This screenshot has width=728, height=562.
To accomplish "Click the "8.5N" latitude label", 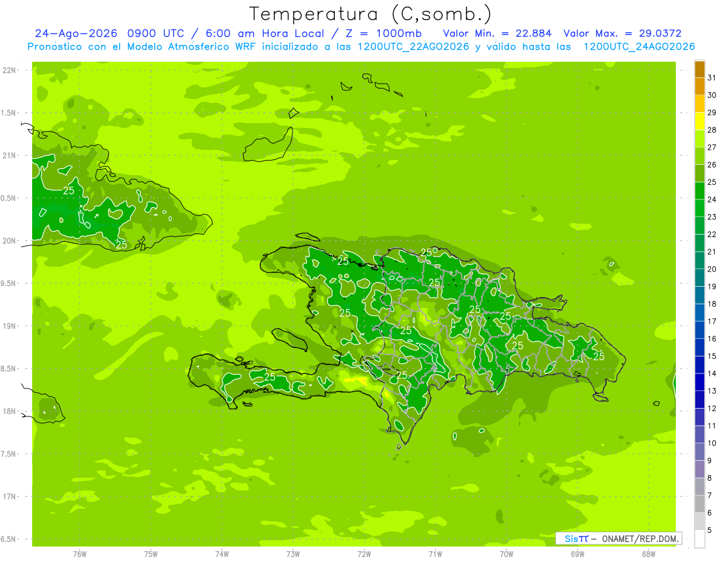I will pyautogui.click(x=9, y=369).
